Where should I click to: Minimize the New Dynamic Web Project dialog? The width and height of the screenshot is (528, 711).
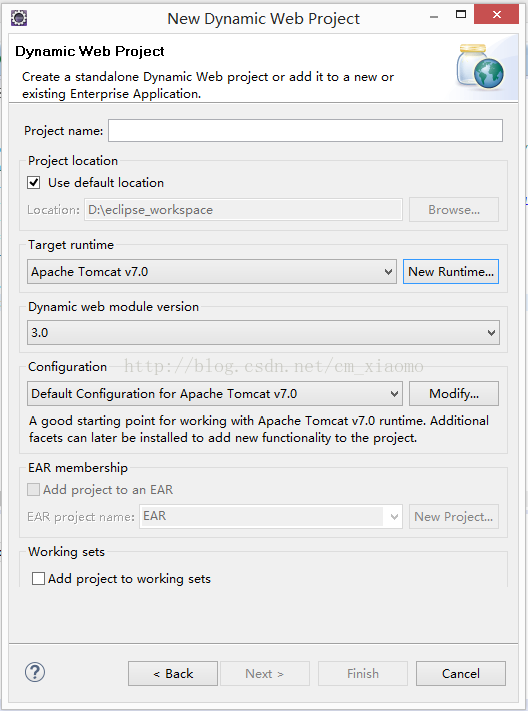point(434,17)
